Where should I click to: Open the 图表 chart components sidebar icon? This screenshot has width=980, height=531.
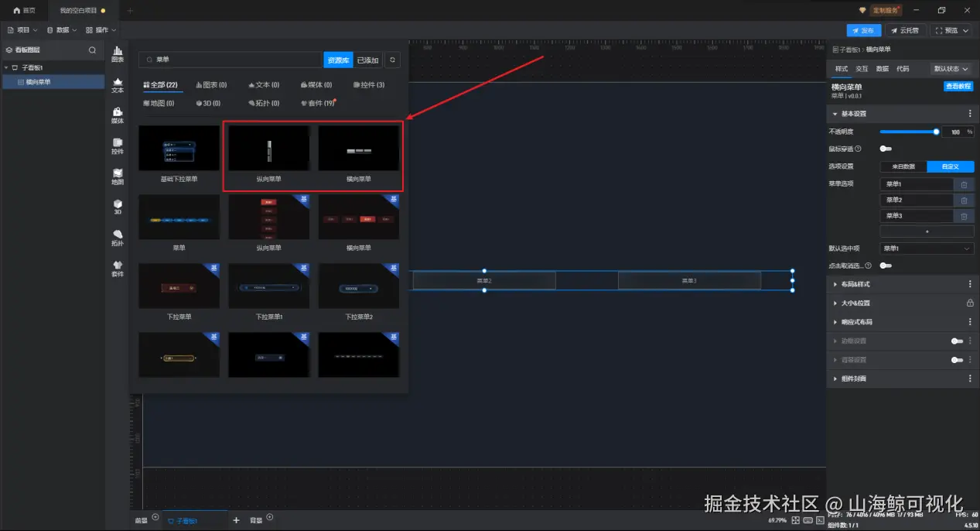point(118,55)
